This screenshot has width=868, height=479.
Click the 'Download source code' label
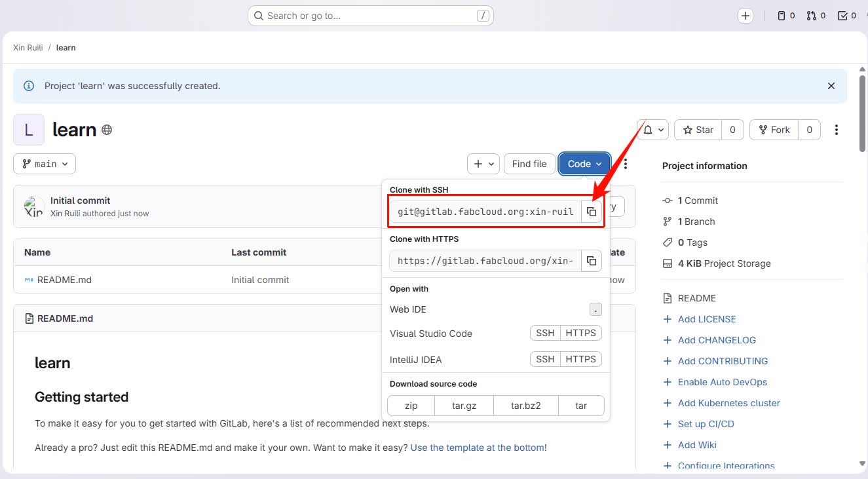click(434, 384)
